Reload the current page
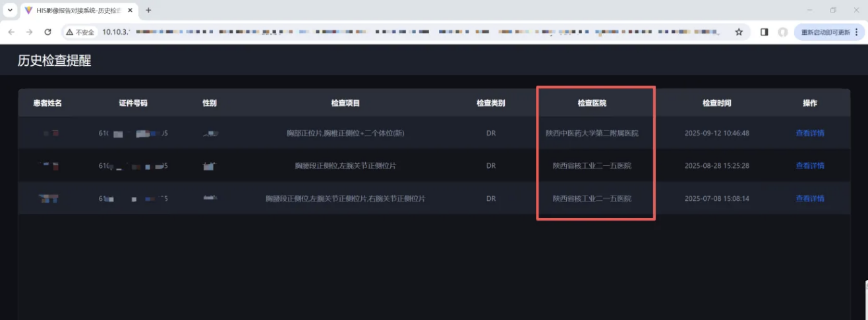 pyautogui.click(x=47, y=32)
